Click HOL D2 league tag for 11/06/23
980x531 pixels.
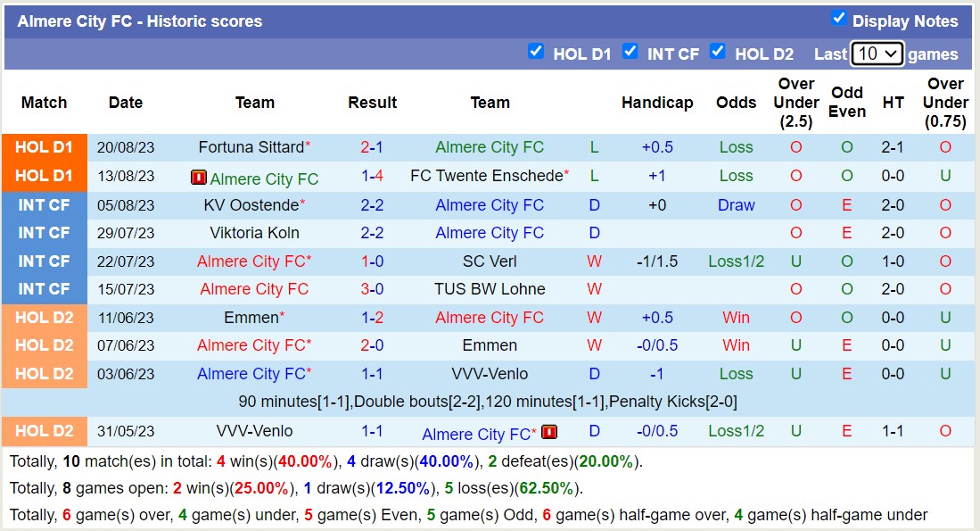click(45, 317)
